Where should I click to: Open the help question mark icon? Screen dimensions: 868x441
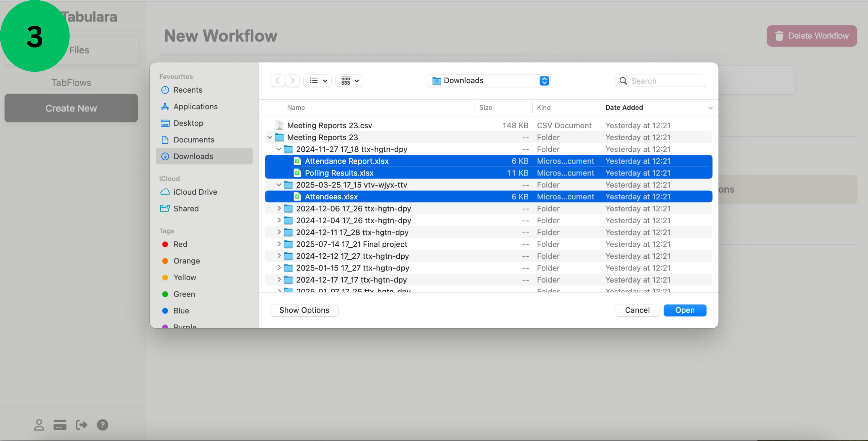click(102, 425)
